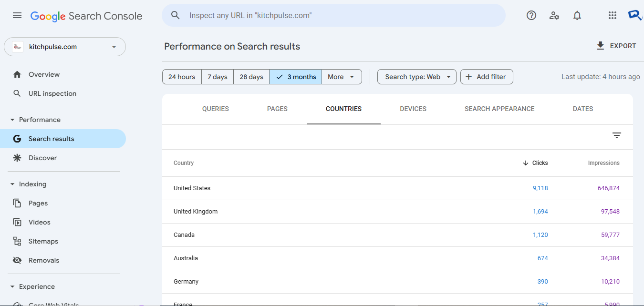Click the Country column header
This screenshot has height=306, width=644.
click(x=184, y=163)
